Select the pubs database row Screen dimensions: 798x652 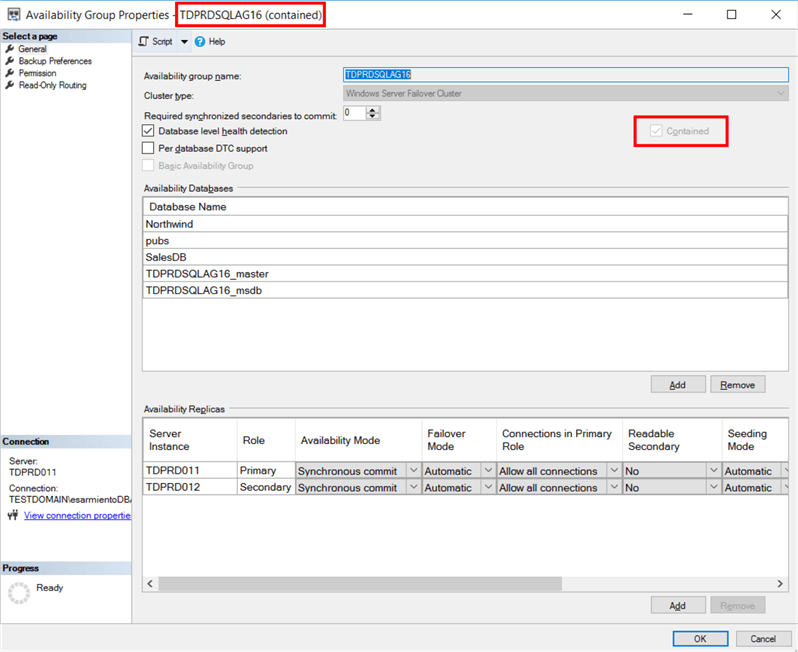(465, 241)
